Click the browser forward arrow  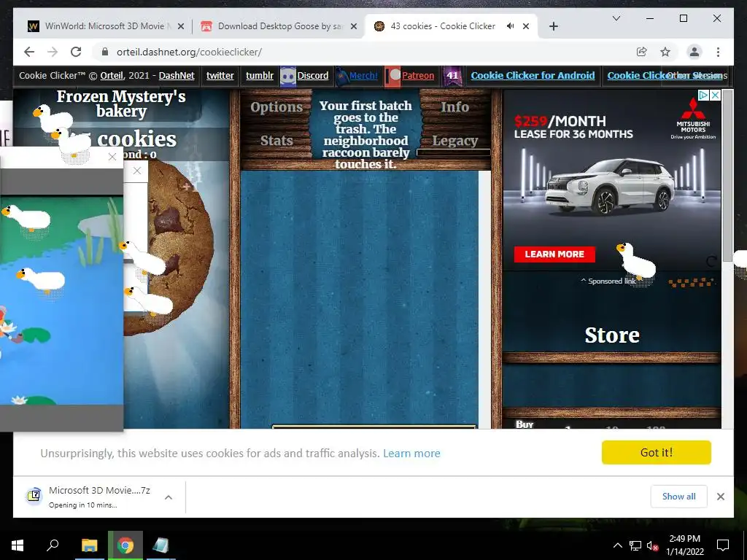point(53,52)
